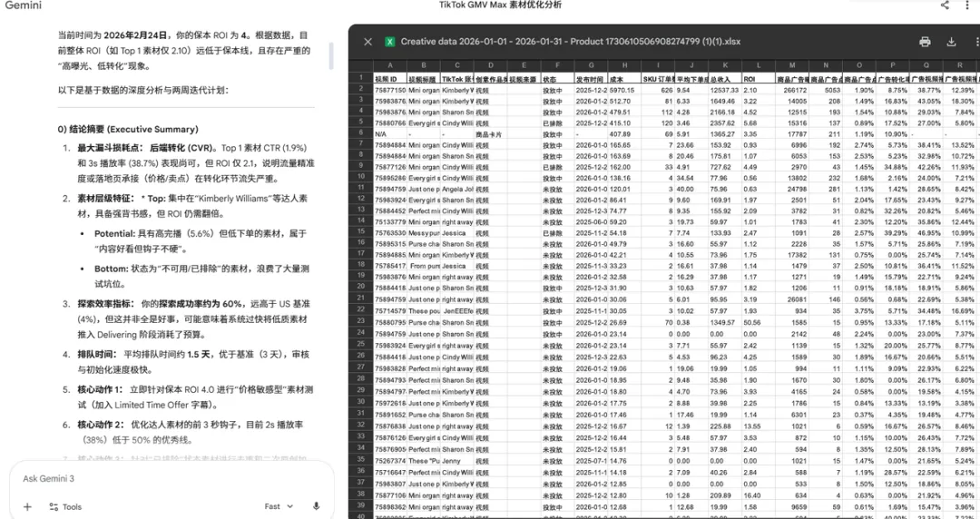This screenshot has width=980, height=519.
Task: Click the green Excel file icon
Action: pos(390,42)
